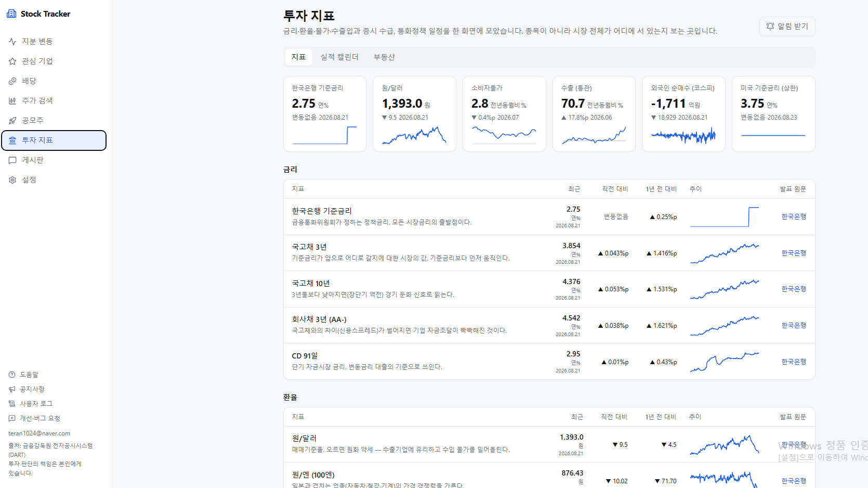Select the 게시판 menu entry

[x=54, y=160]
